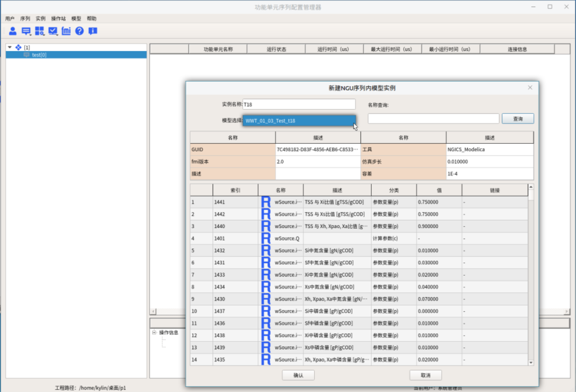The height and width of the screenshot is (392, 576).
Task: Click the R icon in row index 1440
Action: coord(266,226)
